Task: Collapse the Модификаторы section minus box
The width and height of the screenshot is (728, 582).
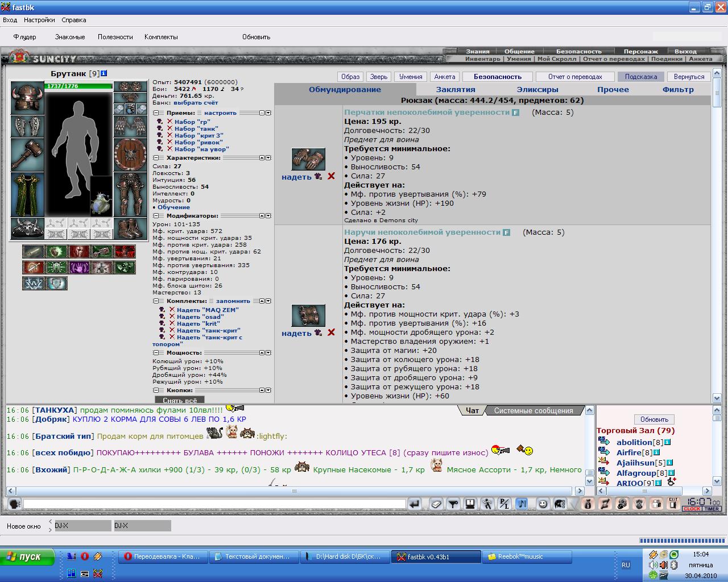Action: [156, 216]
